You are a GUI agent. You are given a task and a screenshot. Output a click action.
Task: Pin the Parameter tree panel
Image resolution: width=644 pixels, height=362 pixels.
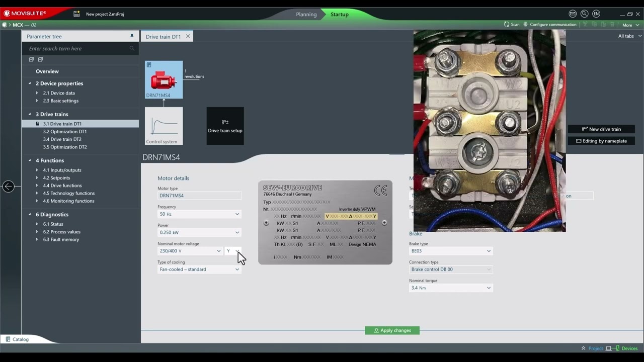[132, 36]
